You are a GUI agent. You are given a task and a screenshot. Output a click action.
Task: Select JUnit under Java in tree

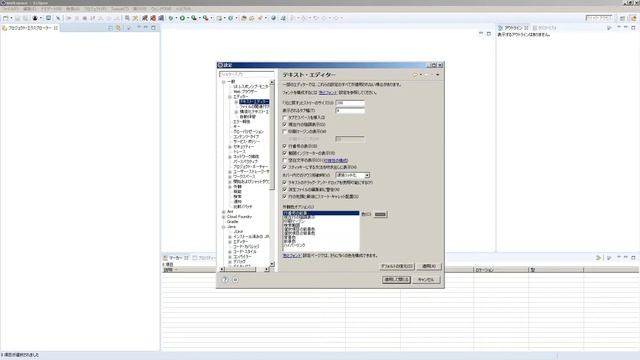[x=238, y=232]
